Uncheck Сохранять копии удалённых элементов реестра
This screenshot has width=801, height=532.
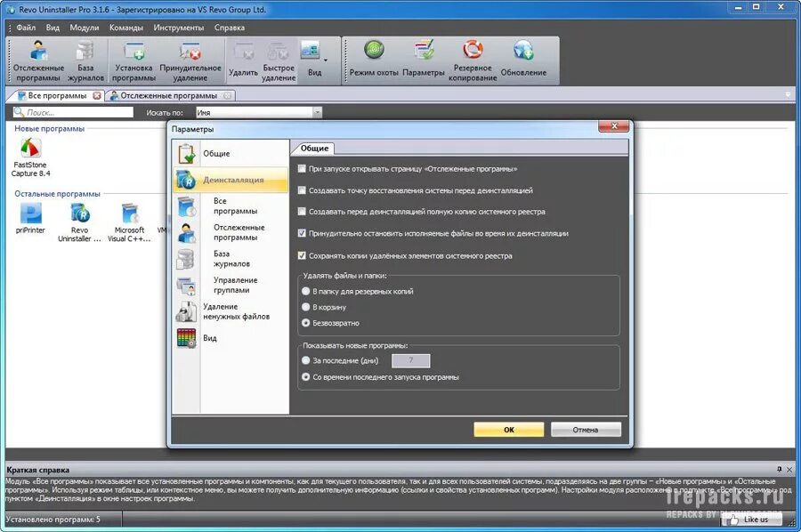[302, 256]
